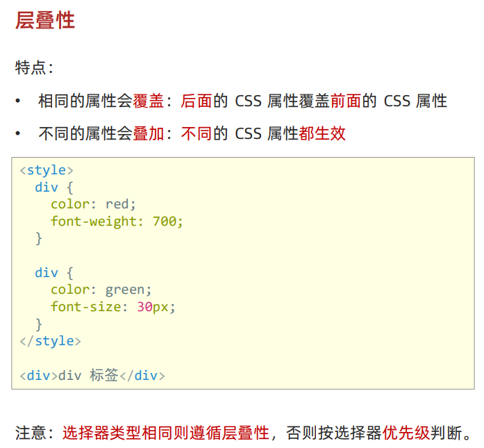Click the red text 选择器类型相同则遵循层叠性
This screenshot has height=448, width=484.
165,433
